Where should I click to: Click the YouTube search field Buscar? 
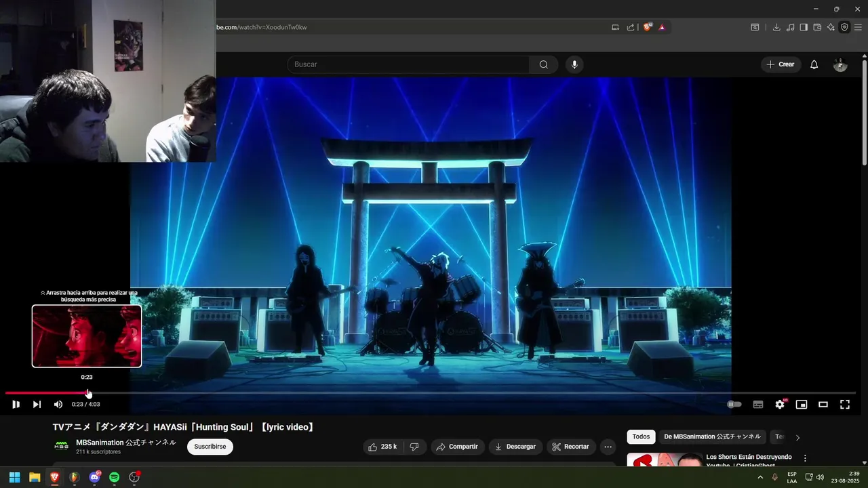pyautogui.click(x=408, y=64)
